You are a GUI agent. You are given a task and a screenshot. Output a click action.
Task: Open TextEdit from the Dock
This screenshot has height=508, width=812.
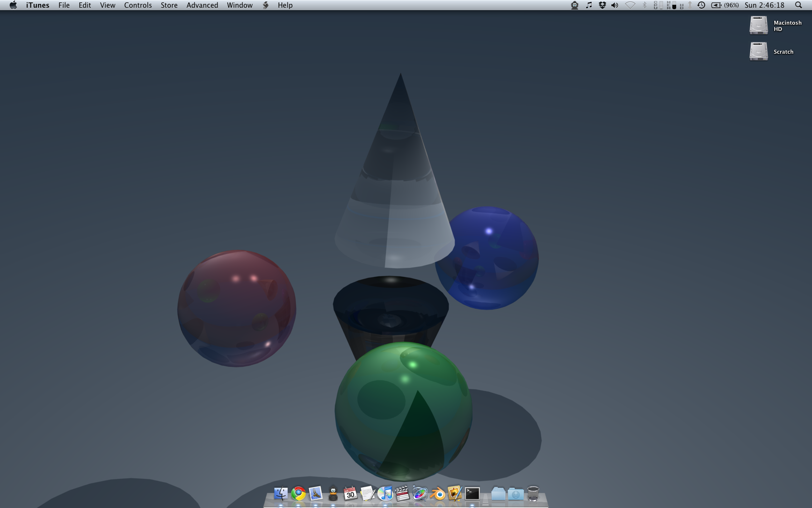point(368,493)
